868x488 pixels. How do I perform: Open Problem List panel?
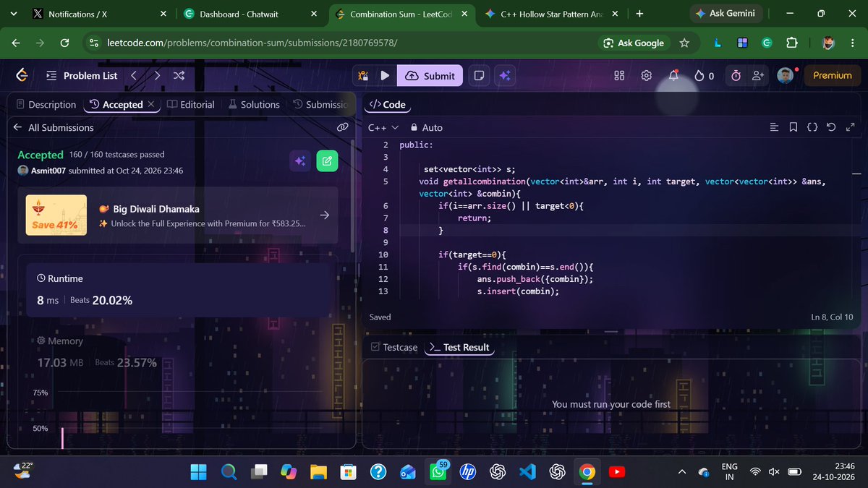pyautogui.click(x=80, y=75)
